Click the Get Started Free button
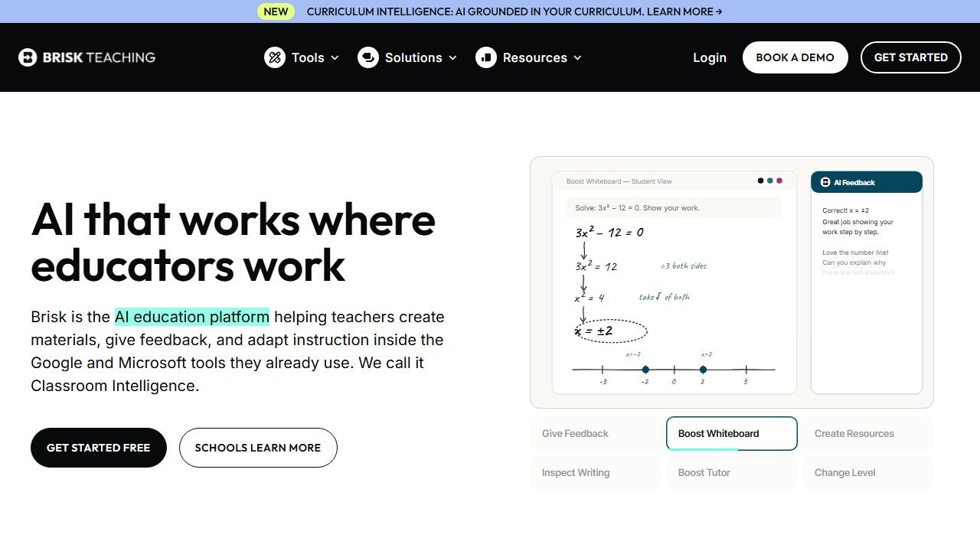 (99, 448)
